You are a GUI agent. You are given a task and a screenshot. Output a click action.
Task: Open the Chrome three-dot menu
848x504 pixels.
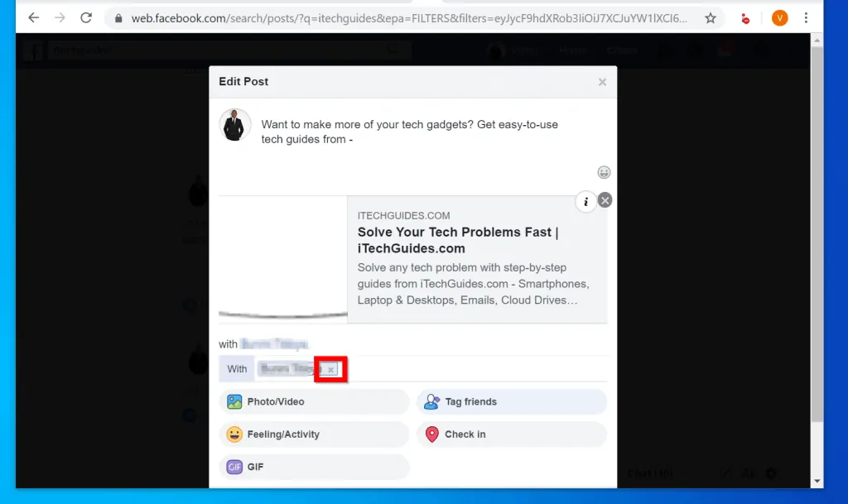point(806,17)
